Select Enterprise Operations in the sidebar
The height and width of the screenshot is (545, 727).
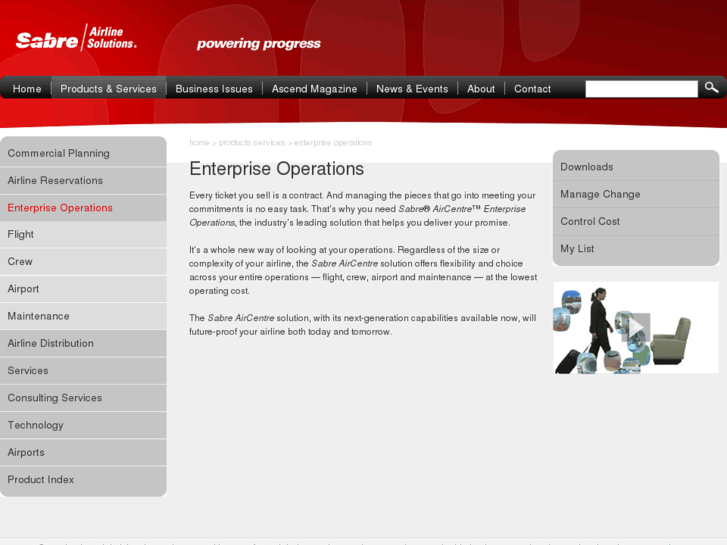pyautogui.click(x=83, y=208)
